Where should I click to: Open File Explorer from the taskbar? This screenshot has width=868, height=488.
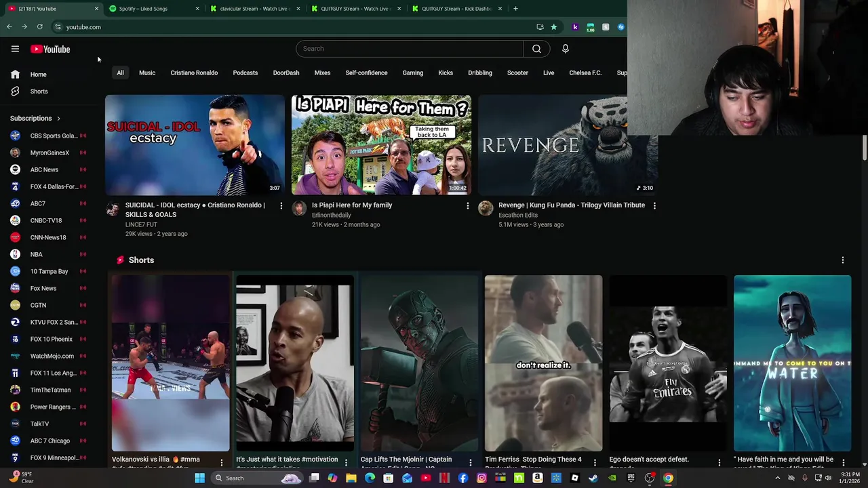351,478
